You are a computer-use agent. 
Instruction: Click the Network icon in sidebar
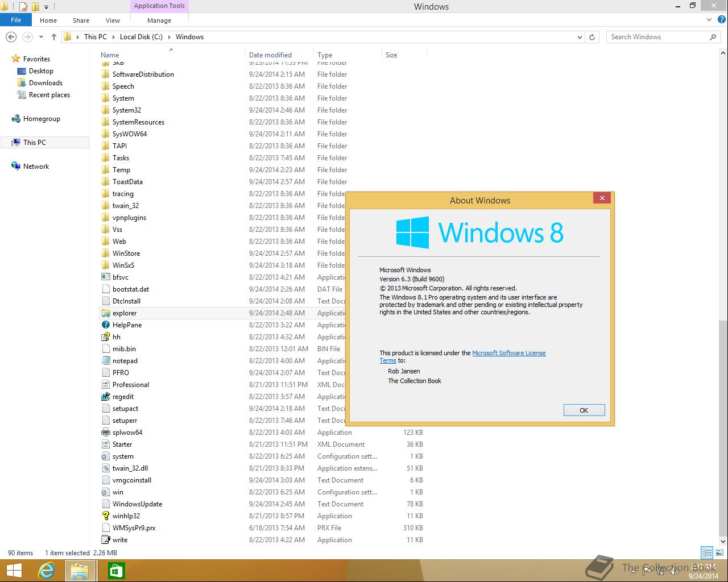point(16,167)
